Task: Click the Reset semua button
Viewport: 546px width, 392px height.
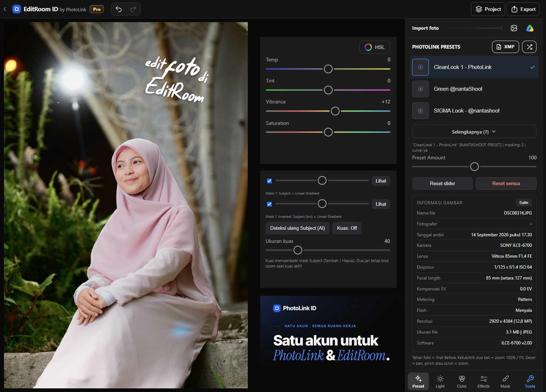Action: click(x=506, y=183)
